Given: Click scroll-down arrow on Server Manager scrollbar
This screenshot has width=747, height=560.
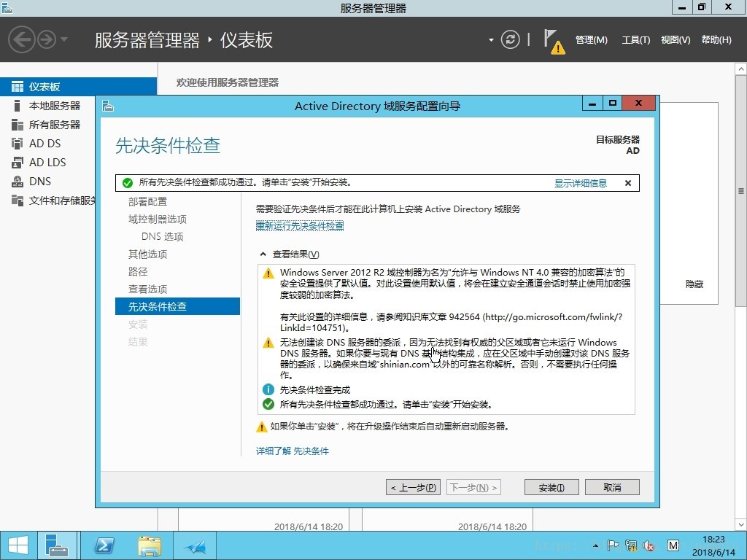Looking at the screenshot, I should pos(741,525).
